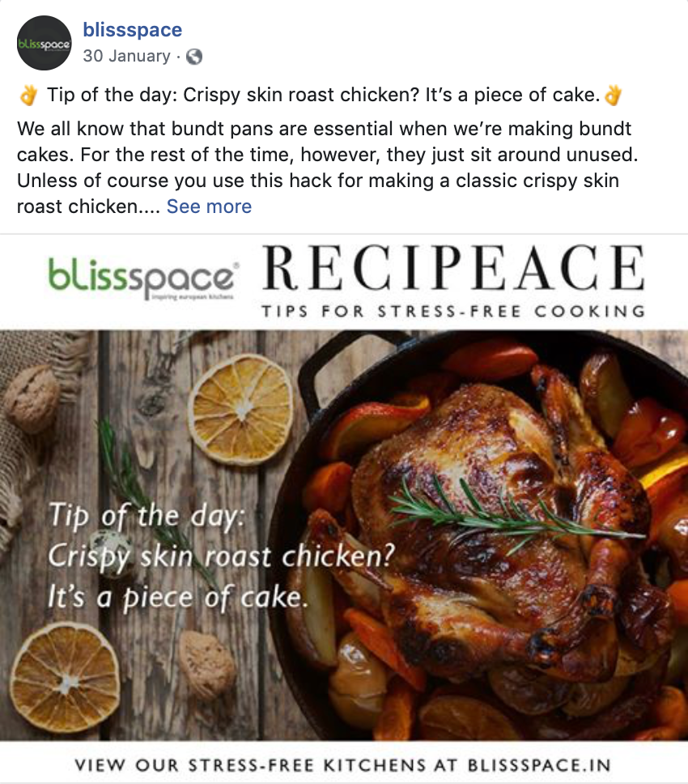Open the roast chicken photo

344,535
